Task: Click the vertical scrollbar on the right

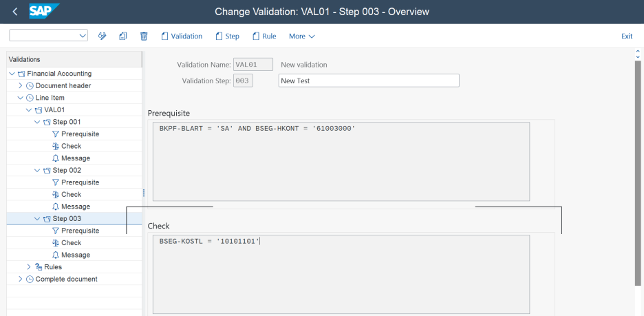Action: coord(637,173)
